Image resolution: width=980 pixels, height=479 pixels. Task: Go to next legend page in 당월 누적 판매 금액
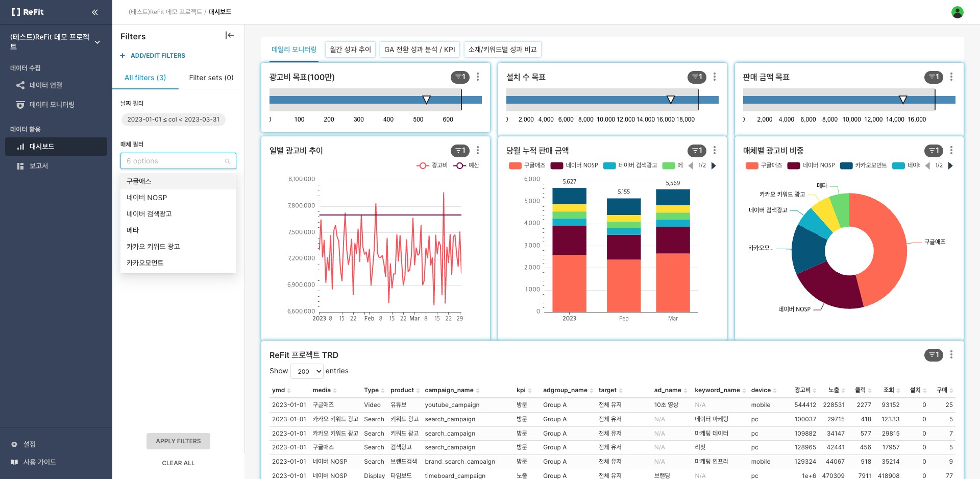pyautogui.click(x=714, y=165)
